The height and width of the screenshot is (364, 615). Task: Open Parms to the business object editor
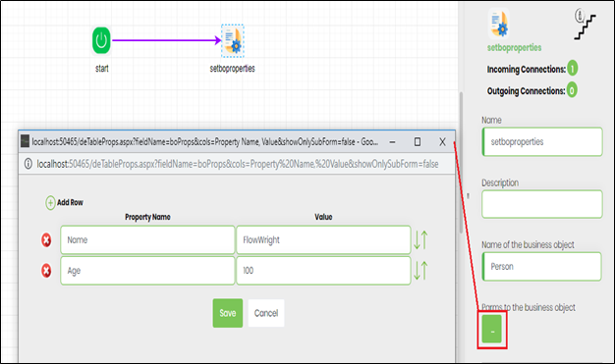tap(492, 330)
